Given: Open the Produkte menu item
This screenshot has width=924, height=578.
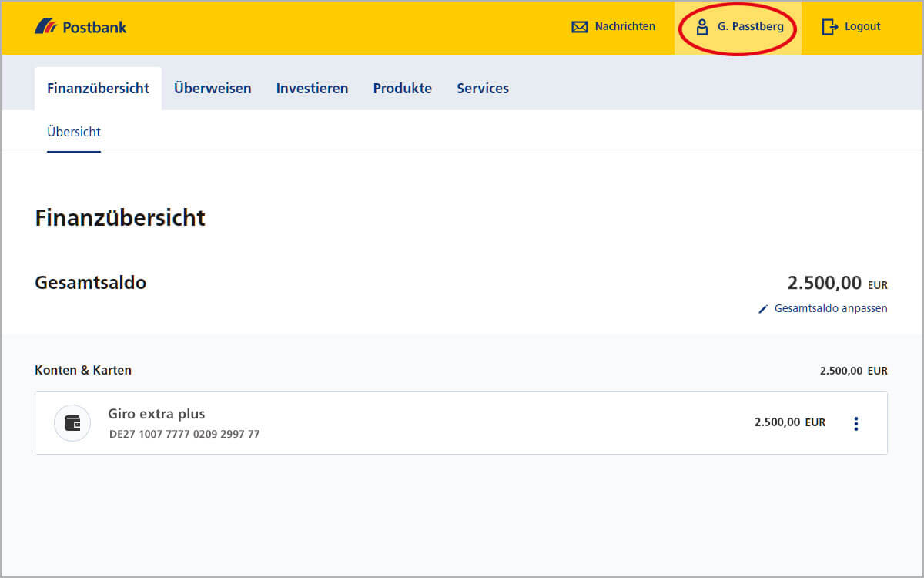Looking at the screenshot, I should (402, 89).
